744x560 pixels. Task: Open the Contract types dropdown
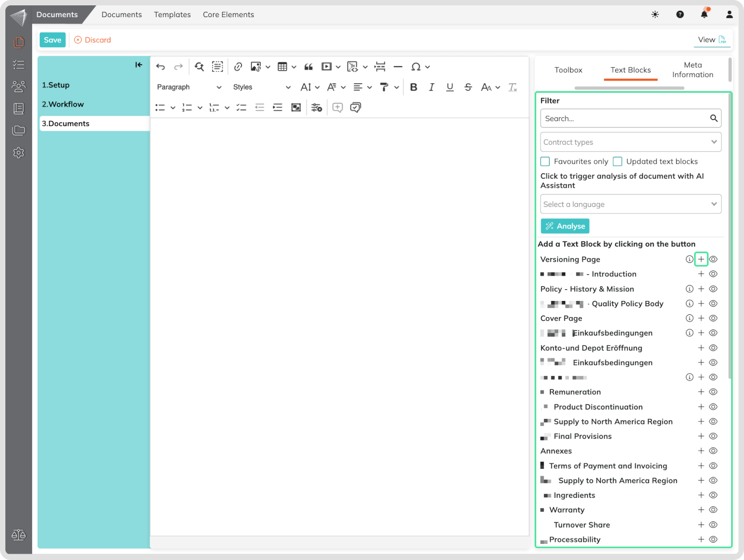point(630,142)
